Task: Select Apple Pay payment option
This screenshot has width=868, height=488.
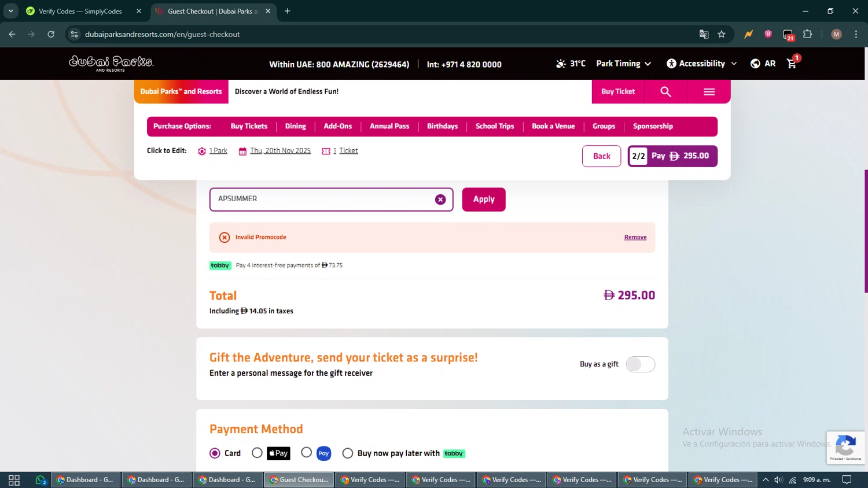Action: (257, 453)
